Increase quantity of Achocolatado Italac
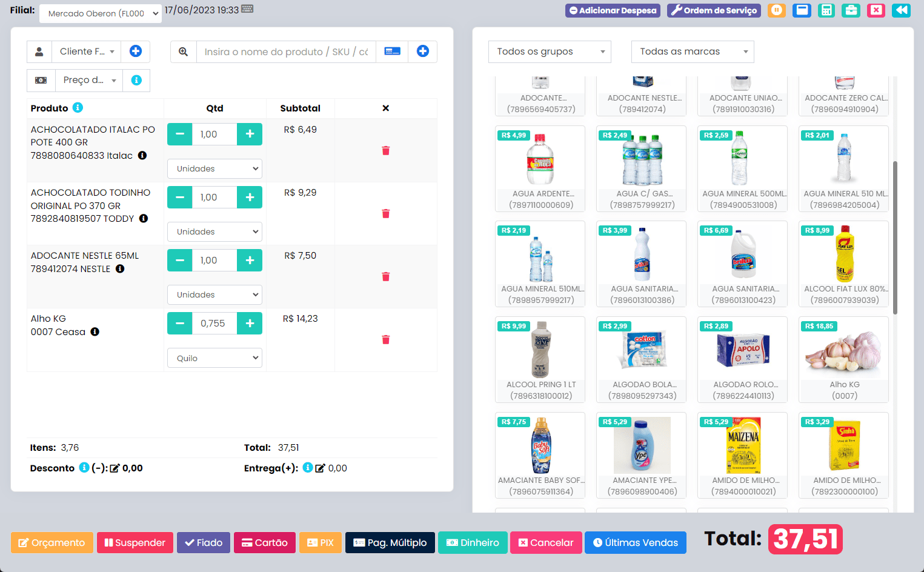The image size is (924, 572). (250, 134)
